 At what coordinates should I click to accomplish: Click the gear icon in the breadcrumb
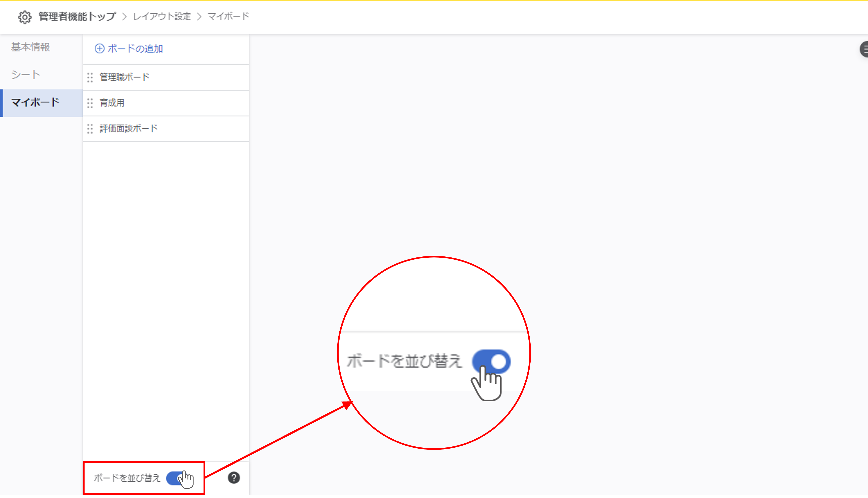[x=25, y=17]
